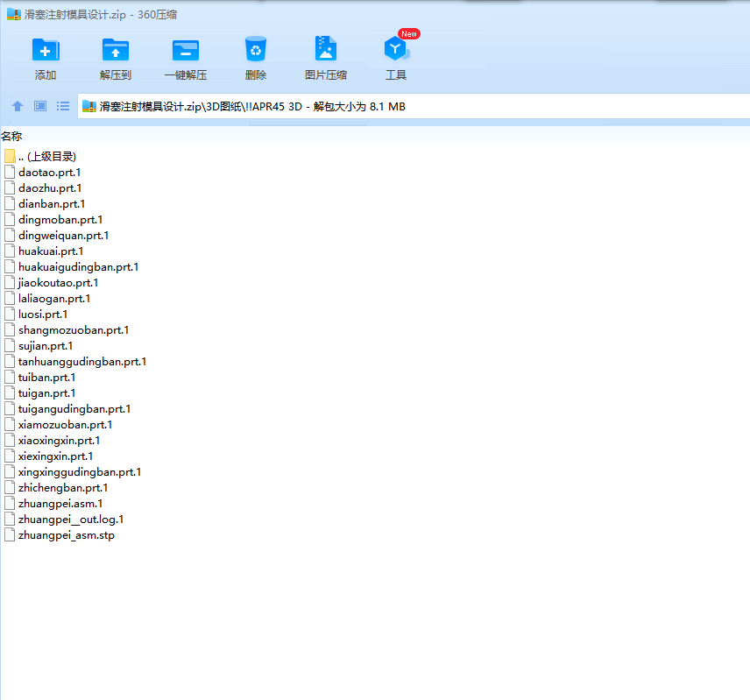
Task: Click the file icon beside sujian.prt.1
Action: tap(10, 346)
